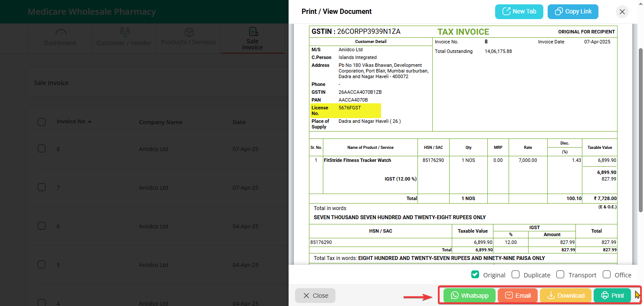644x306 pixels.
Task: Send invoice via Email button
Action: pyautogui.click(x=518, y=296)
